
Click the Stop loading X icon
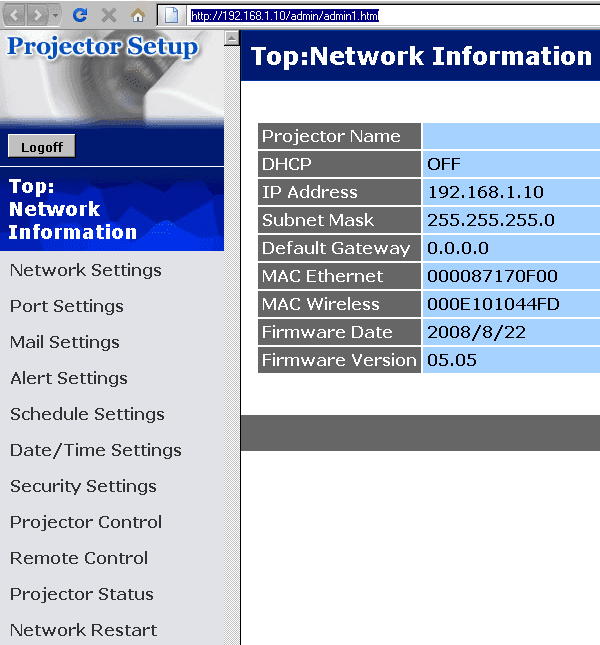109,15
